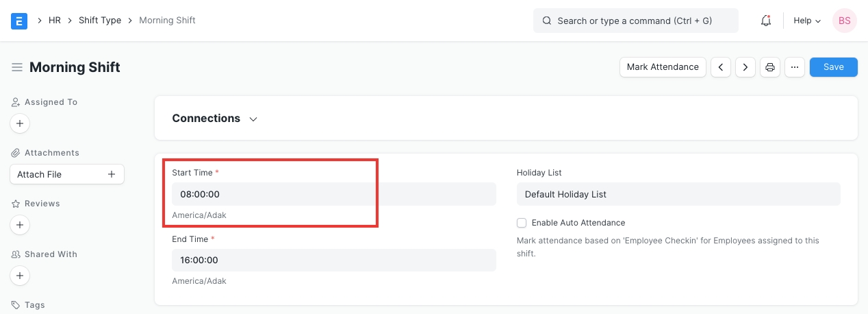868x314 pixels.
Task: Click the Save button
Action: pyautogui.click(x=833, y=67)
